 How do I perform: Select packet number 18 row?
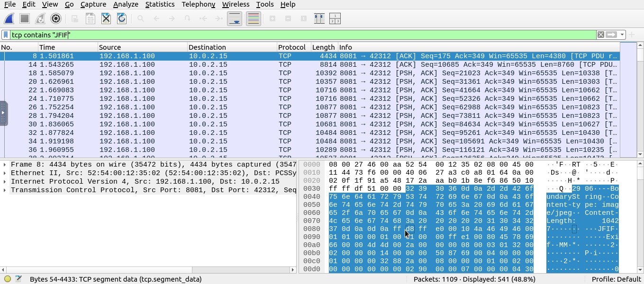[x=310, y=73]
